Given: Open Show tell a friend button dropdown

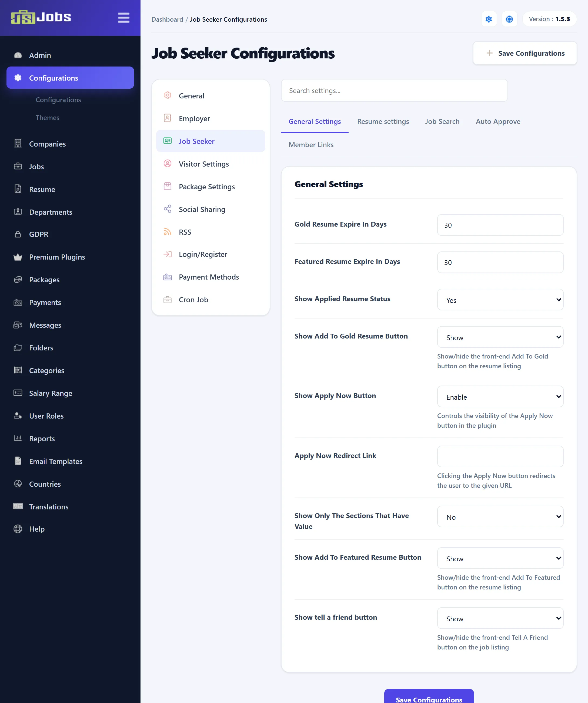Looking at the screenshot, I should pyautogui.click(x=500, y=618).
